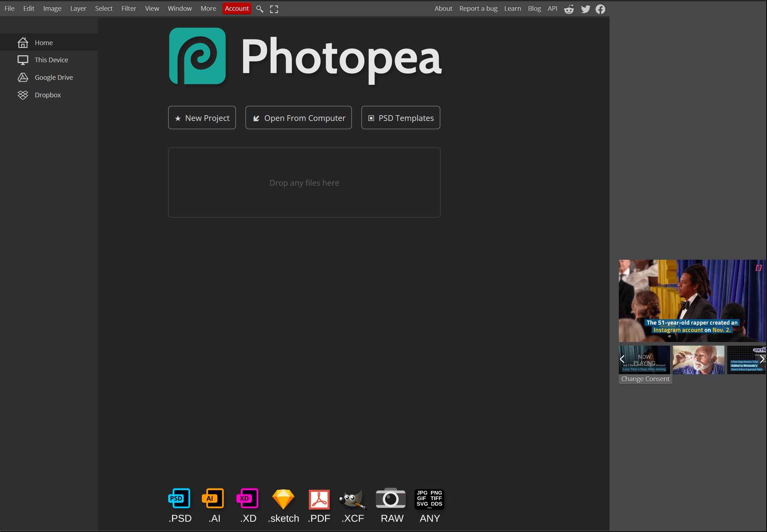Open the Image menu

coord(52,8)
